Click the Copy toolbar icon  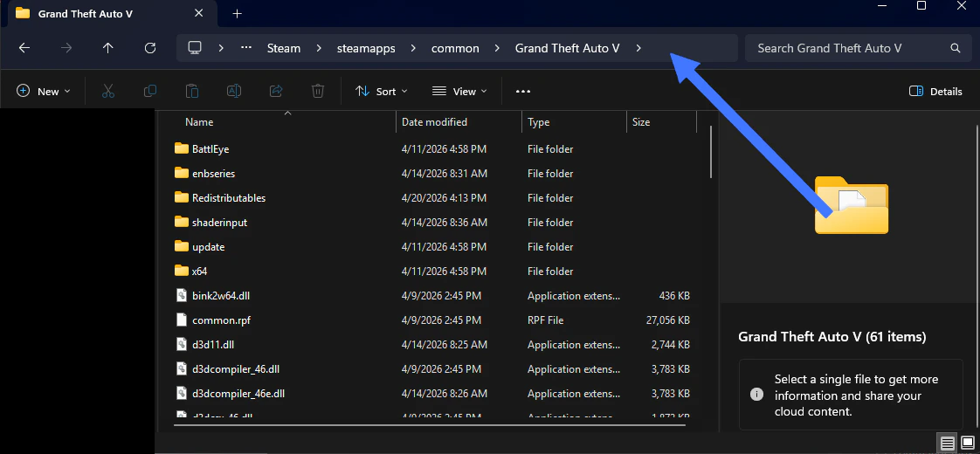click(150, 91)
